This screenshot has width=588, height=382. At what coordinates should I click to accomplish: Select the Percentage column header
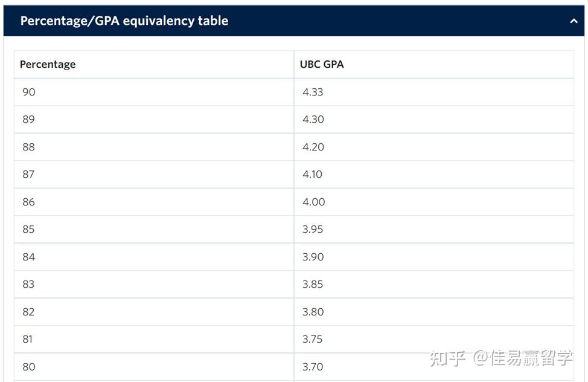coord(48,64)
